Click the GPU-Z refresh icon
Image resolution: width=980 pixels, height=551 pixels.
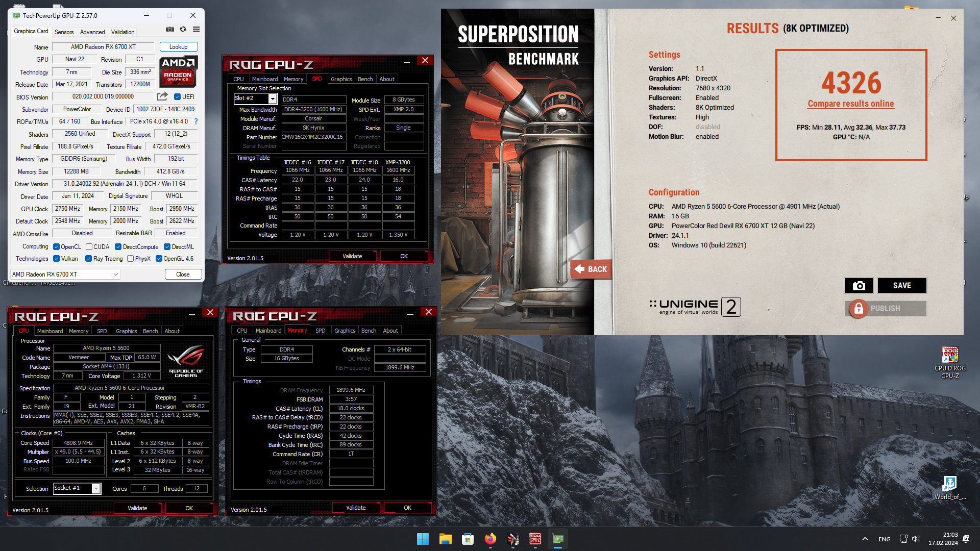(x=183, y=30)
